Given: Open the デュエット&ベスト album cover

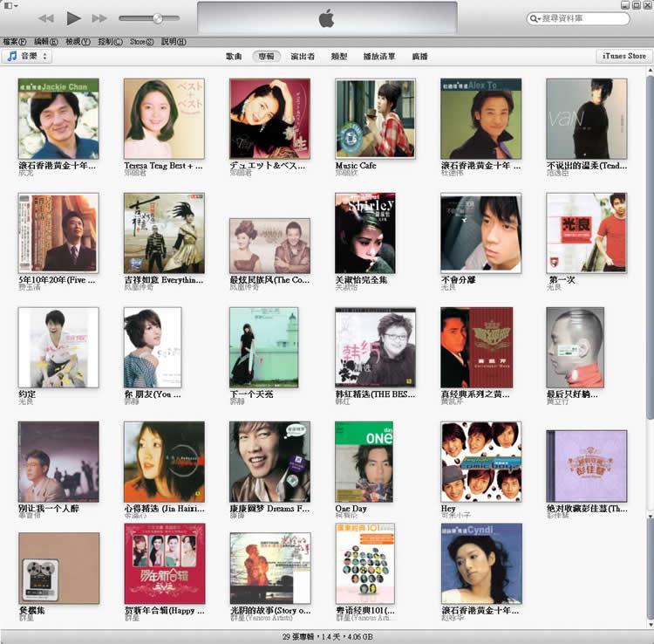Looking at the screenshot, I should 269,119.
